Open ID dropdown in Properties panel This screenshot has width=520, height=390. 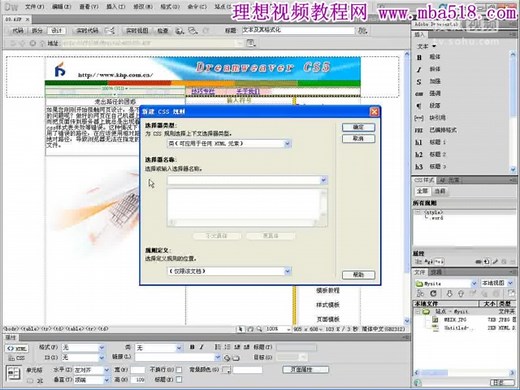[101, 358]
